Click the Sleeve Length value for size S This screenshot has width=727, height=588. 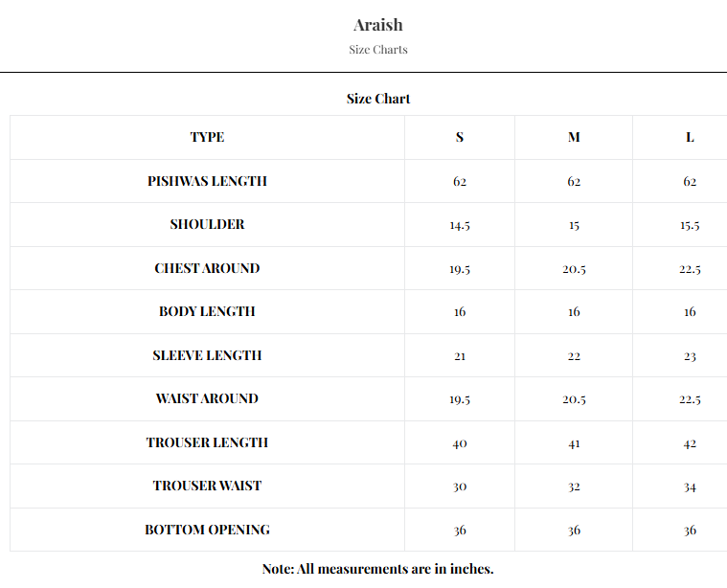tap(460, 356)
